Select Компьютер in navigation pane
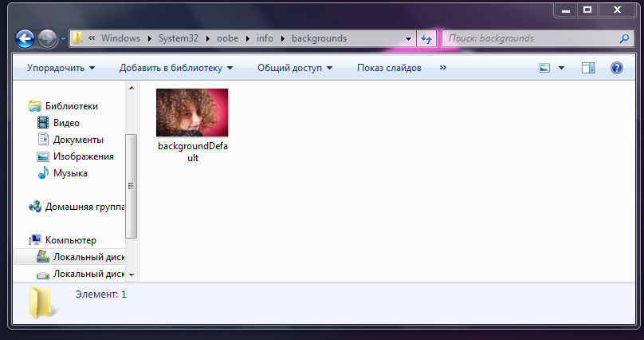 pos(71,240)
